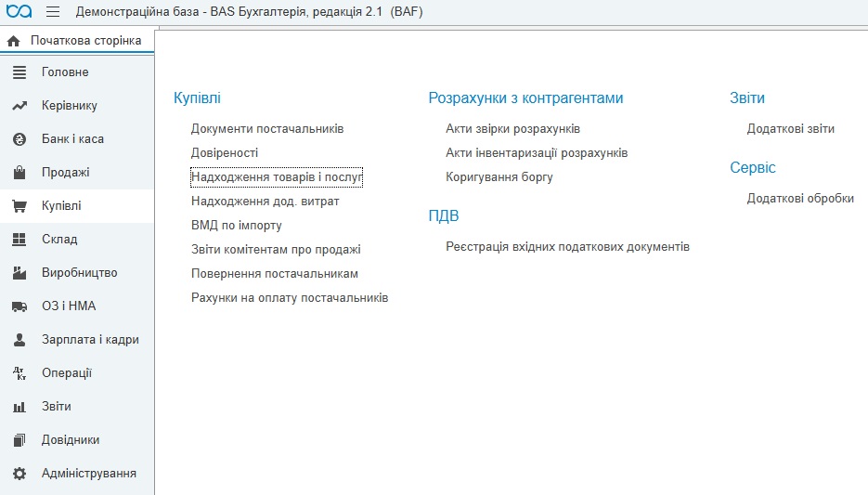Viewport: 868px width, 495px height.
Task: Open Надходження товарів і послуг
Action: click(276, 177)
